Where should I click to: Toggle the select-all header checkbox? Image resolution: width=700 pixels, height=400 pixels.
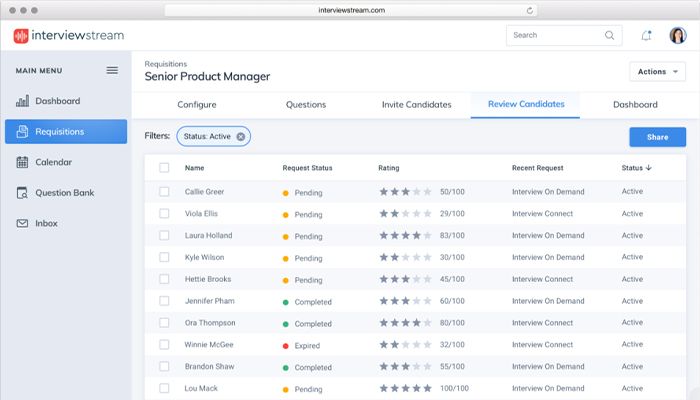(164, 168)
